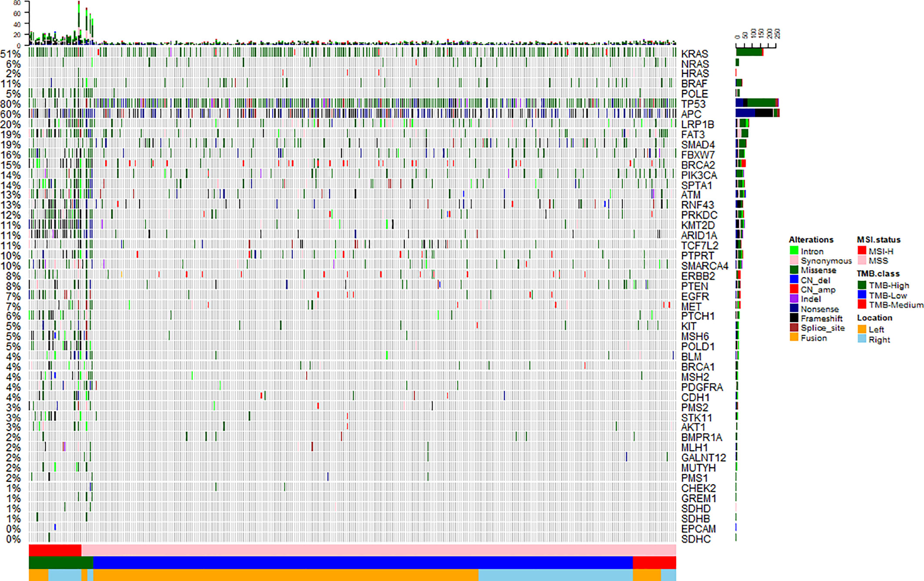The image size is (924, 581).
Task: Click the CHEK2 gene label
Action: (698, 488)
